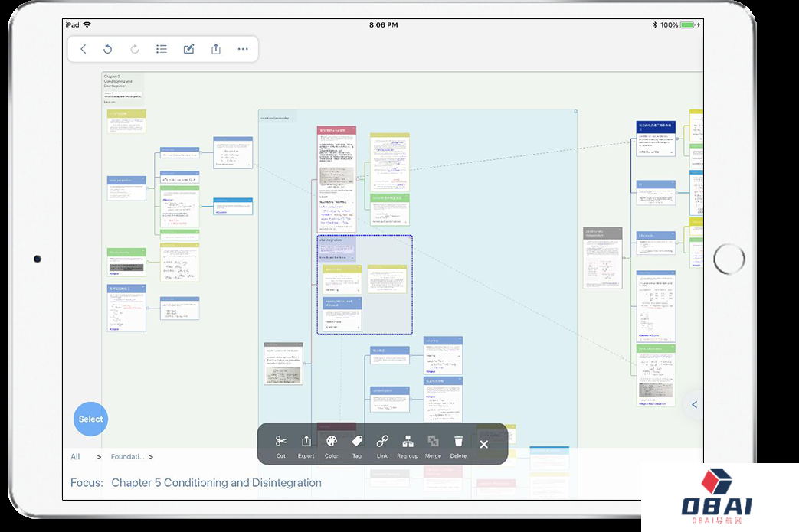The height and width of the screenshot is (532, 799).
Task: Select the gray conditionally independent card
Action: click(x=602, y=258)
